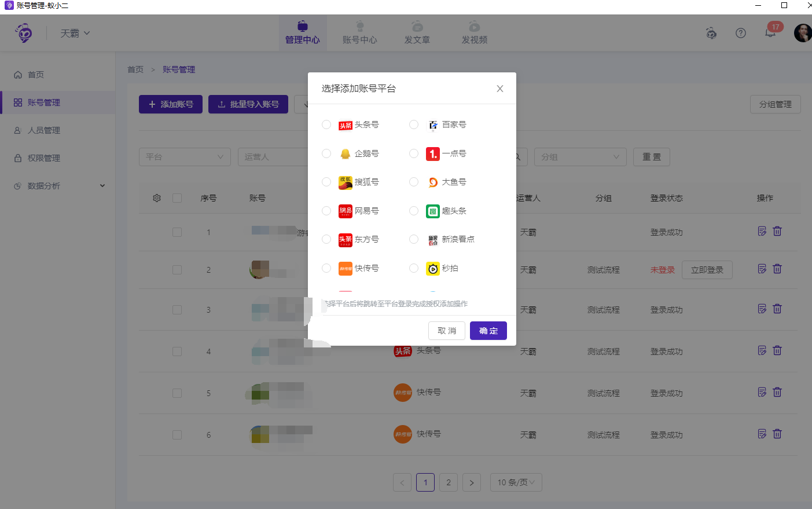Open the 天霸 team dropdown

point(75,34)
